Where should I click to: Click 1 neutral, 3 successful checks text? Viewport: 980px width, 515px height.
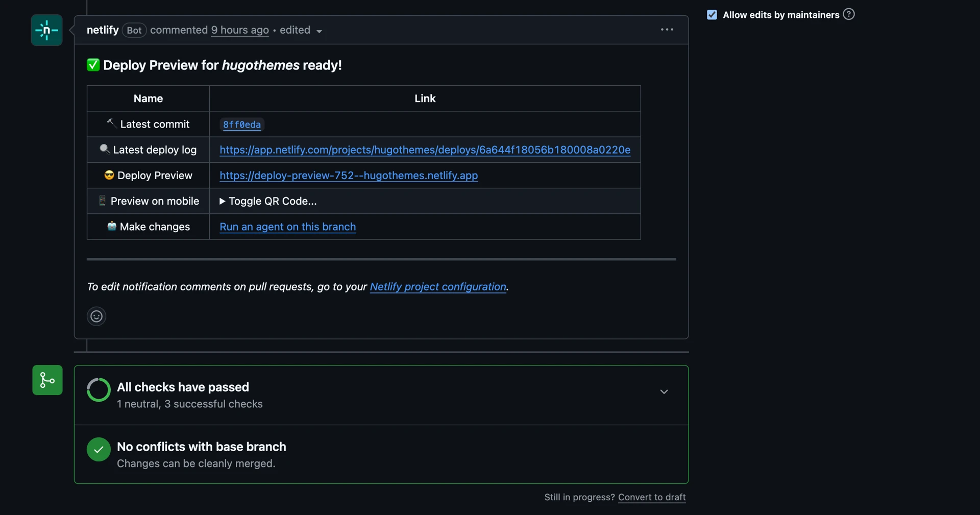coord(189,404)
